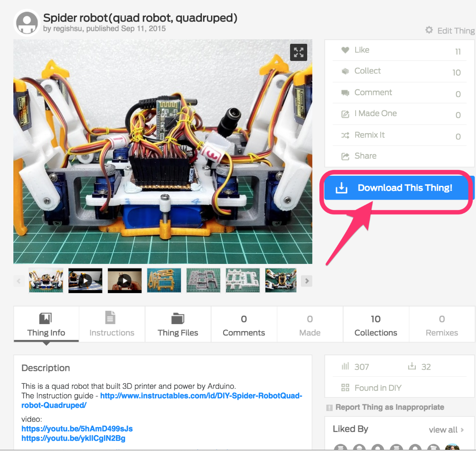Click the play button on the second video thumbnail
The image size is (476, 451).
pos(125,281)
